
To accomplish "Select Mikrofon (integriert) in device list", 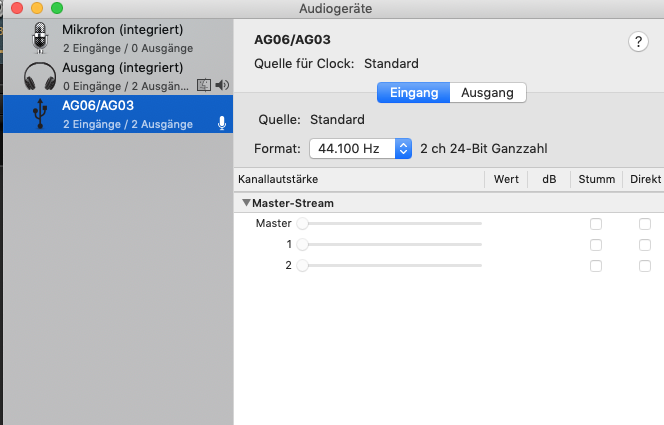I will tap(118, 38).
